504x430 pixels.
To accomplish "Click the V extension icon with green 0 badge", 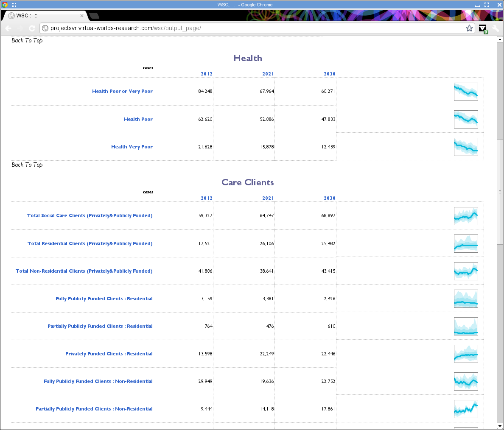I will pos(483,28).
